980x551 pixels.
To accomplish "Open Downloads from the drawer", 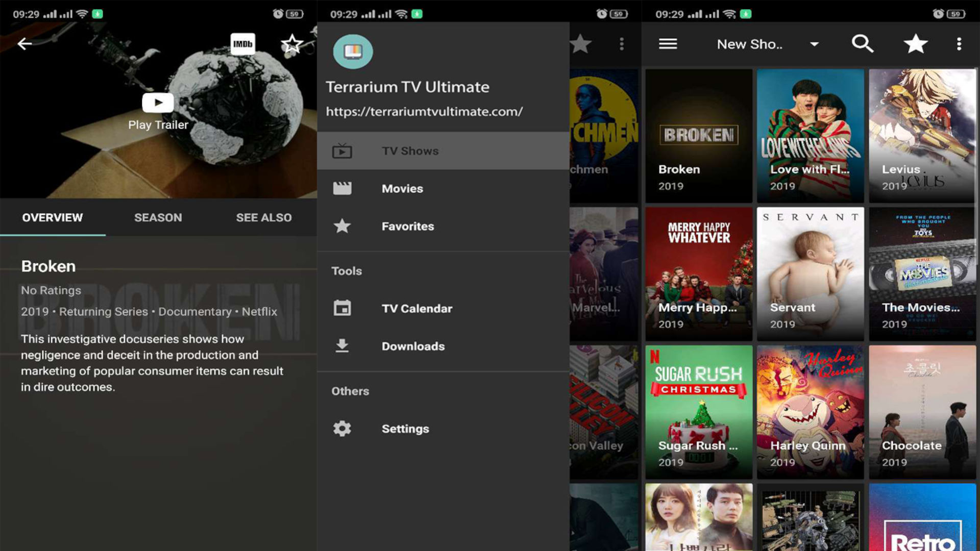I will (443, 346).
